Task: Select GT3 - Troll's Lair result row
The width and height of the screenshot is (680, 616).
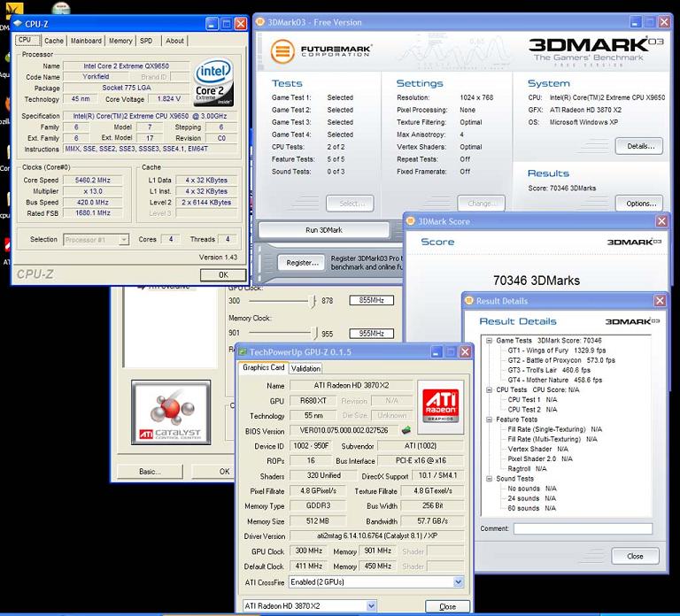Action: click(x=549, y=370)
